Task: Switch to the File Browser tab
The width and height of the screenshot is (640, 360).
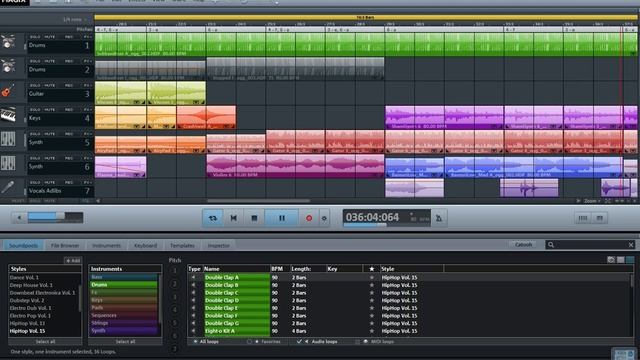Action: point(65,245)
